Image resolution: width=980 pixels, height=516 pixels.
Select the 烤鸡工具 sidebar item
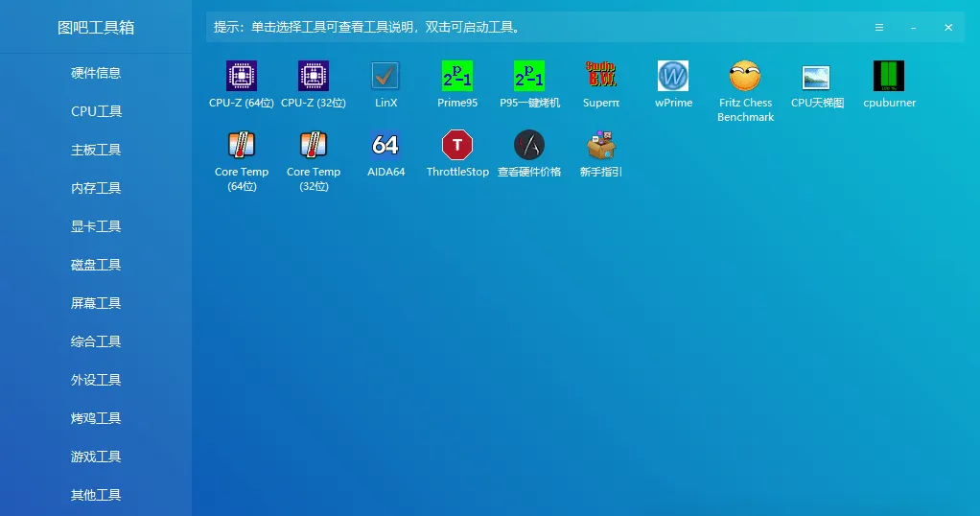96,418
